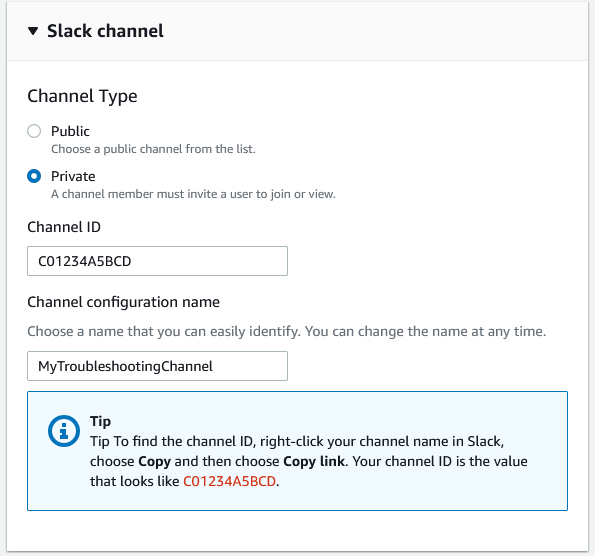Image resolution: width=595 pixels, height=556 pixels.
Task: Click the Slack channel heading text
Action: [x=105, y=31]
